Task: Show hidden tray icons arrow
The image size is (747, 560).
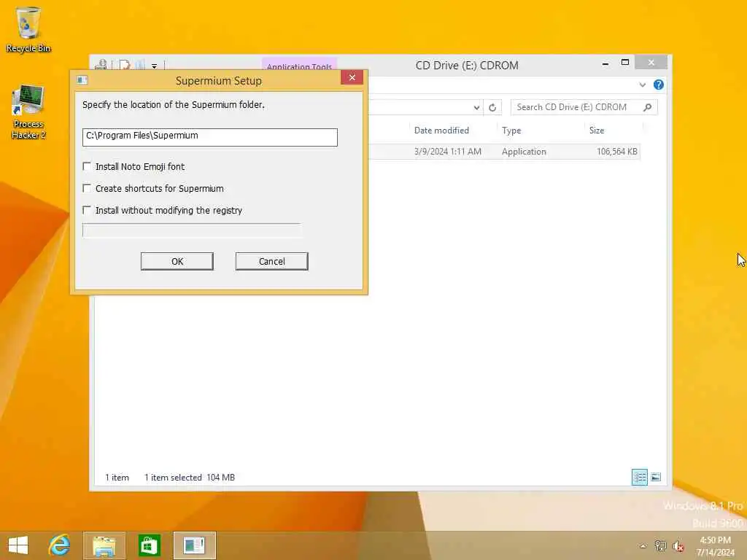Action: [x=643, y=546]
